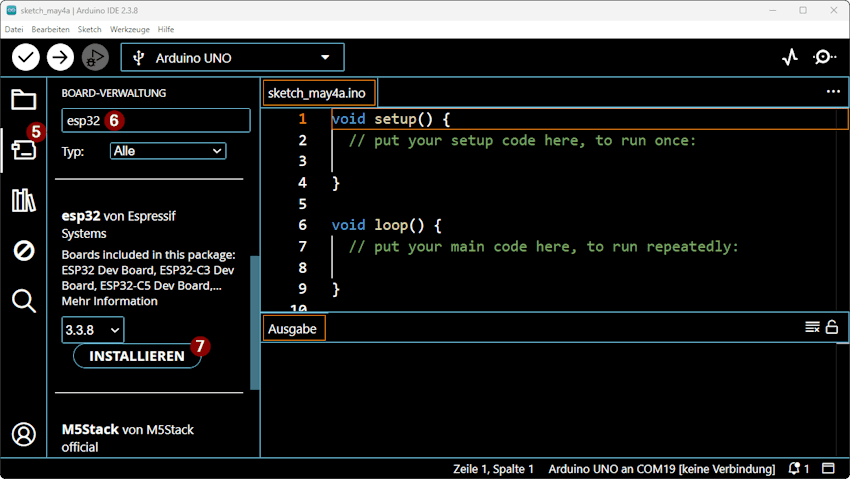The width and height of the screenshot is (850, 479).
Task: Click the three-dot editor tab menu
Action: (833, 92)
